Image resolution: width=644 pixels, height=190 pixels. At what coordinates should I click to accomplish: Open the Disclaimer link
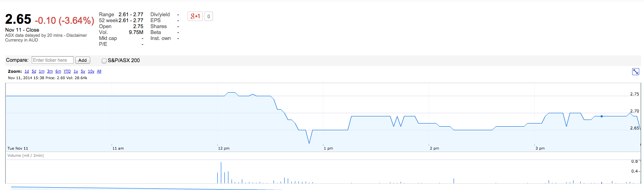[77, 35]
